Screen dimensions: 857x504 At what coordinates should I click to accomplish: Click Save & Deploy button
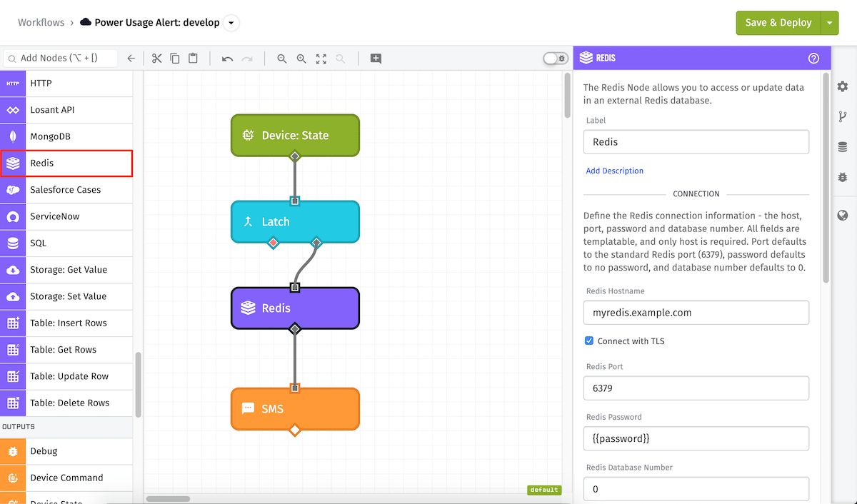(778, 23)
